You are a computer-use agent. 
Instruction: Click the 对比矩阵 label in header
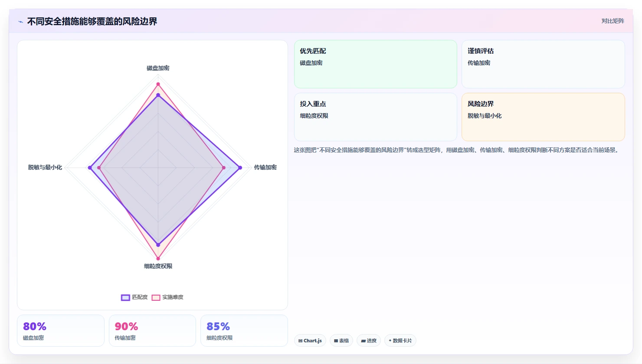[613, 21]
